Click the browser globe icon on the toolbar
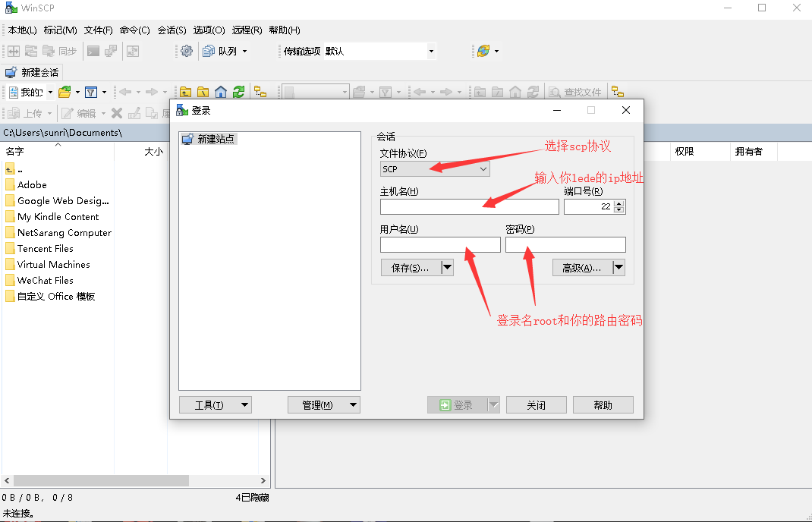 (484, 51)
